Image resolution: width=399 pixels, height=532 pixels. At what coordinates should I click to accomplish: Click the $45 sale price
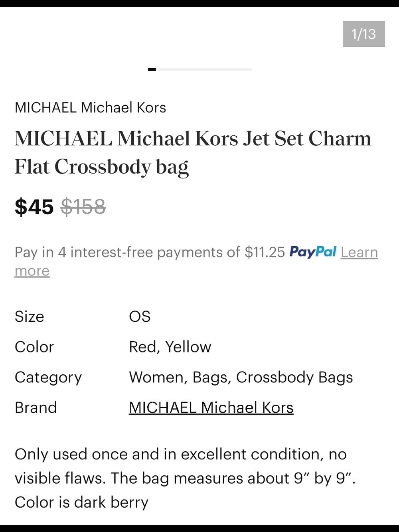pyautogui.click(x=34, y=207)
